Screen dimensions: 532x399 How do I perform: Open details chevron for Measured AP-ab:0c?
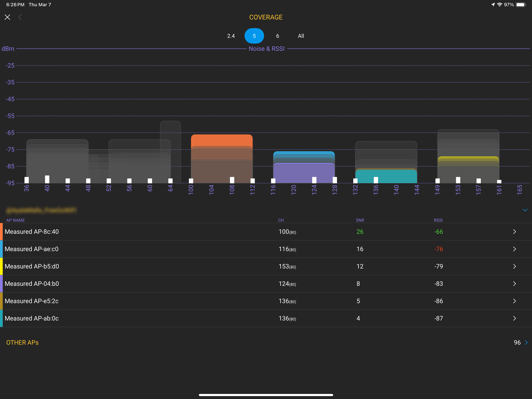coord(514,318)
